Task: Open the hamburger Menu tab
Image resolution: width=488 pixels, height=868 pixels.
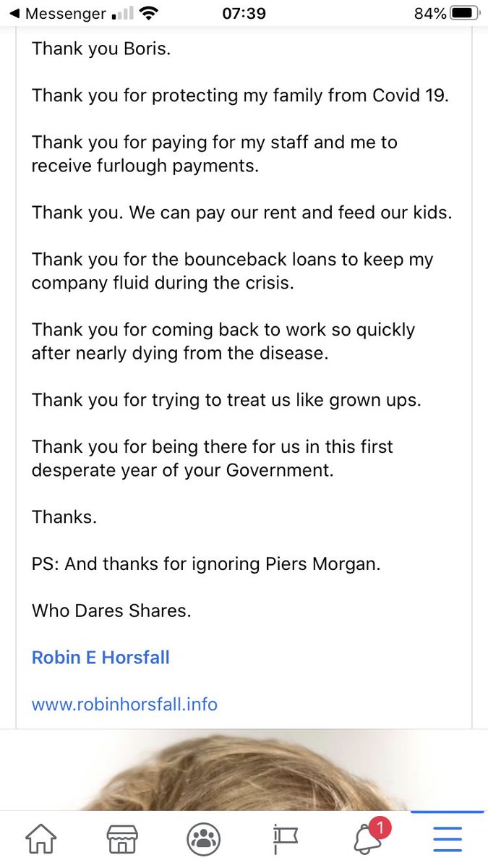Action: pyautogui.click(x=448, y=841)
